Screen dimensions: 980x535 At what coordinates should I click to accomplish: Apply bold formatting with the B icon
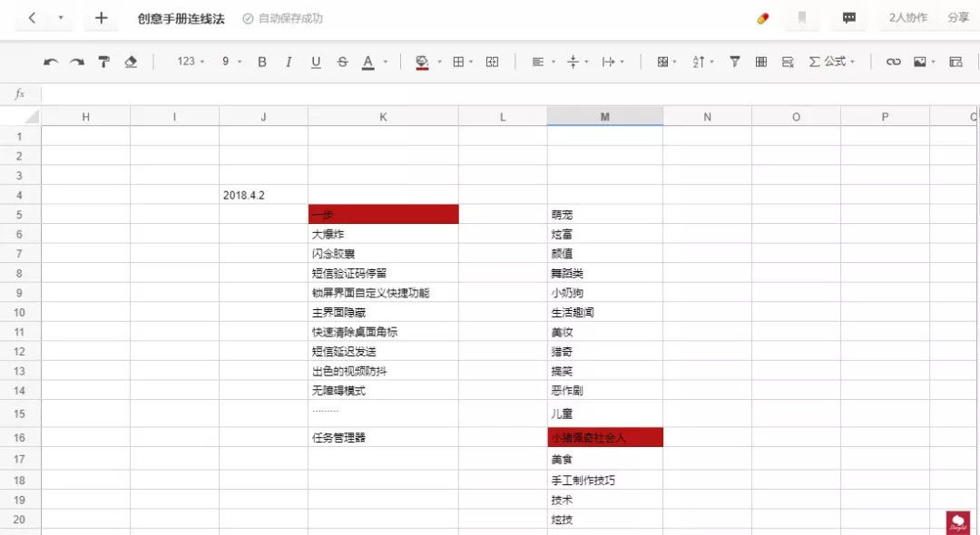[x=261, y=61]
